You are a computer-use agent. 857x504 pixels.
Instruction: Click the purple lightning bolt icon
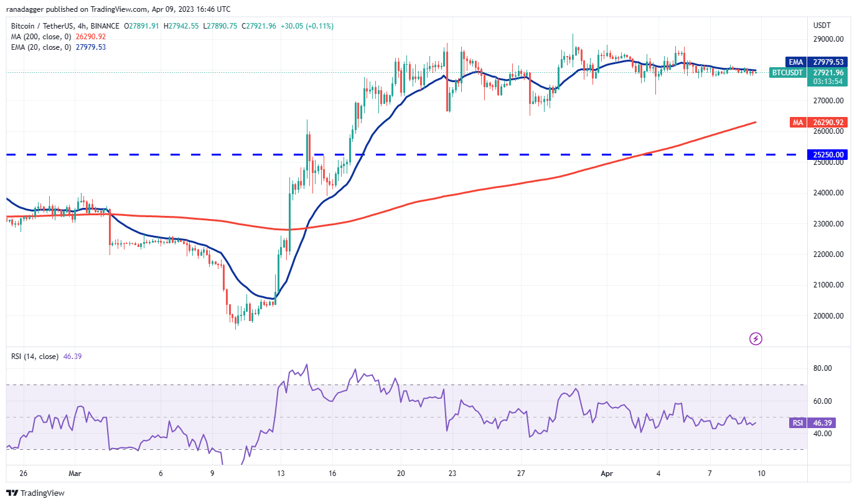click(x=756, y=338)
